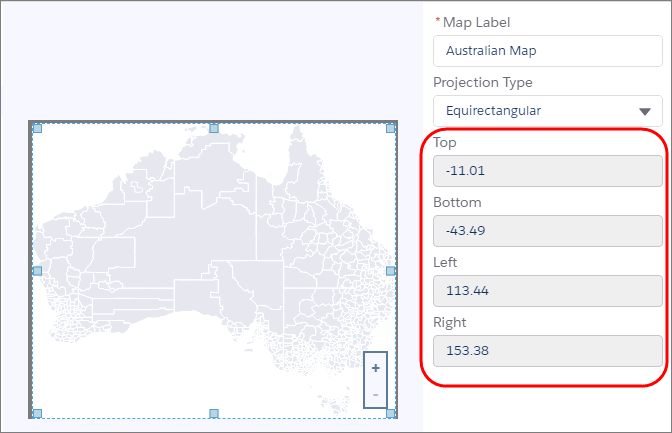The width and height of the screenshot is (672, 433).
Task: Select the Left boundary value field
Action: coord(548,291)
